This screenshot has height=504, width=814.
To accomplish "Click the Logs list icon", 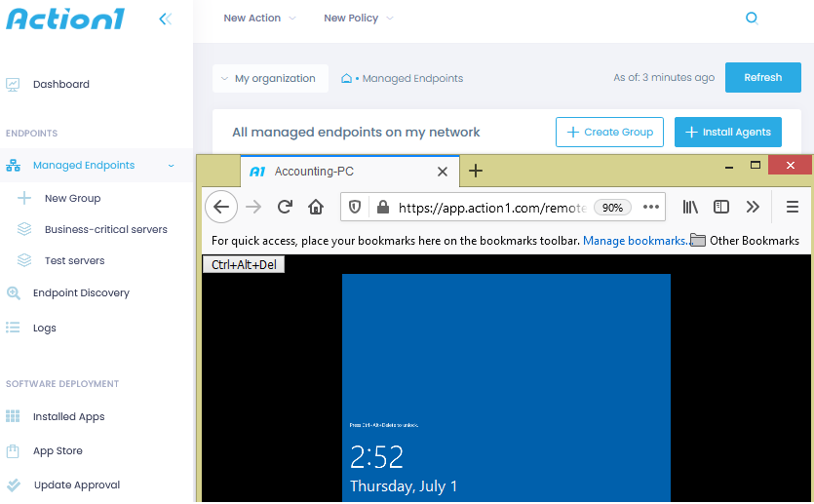I will point(13,328).
